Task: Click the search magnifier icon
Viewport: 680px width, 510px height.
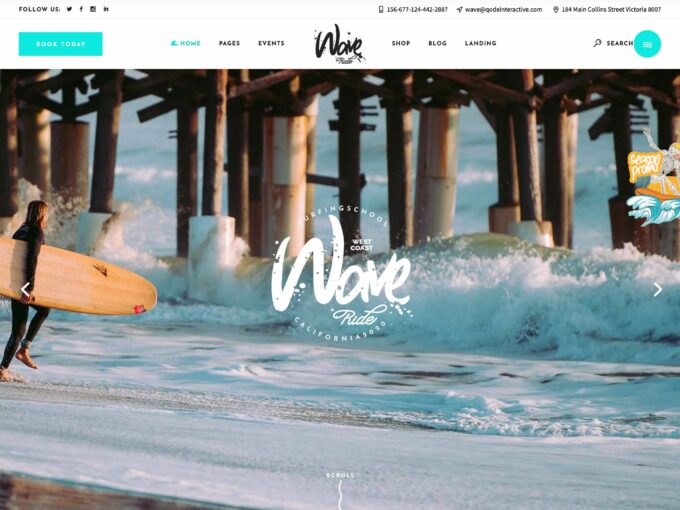Action: click(598, 43)
